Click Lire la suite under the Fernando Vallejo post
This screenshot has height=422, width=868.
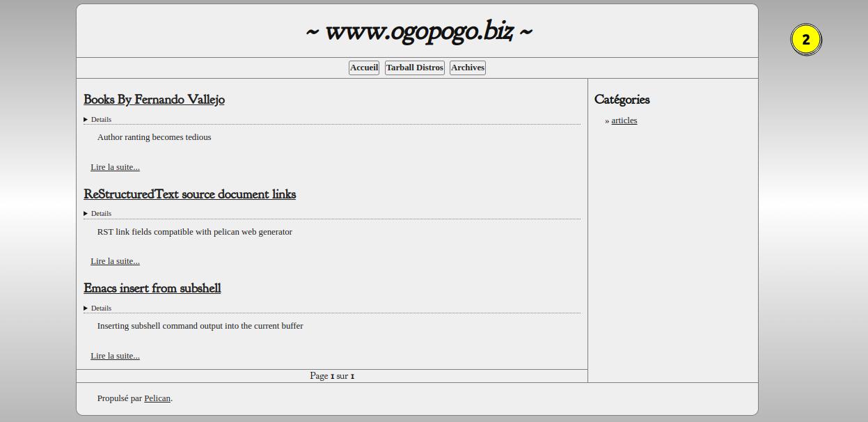coord(115,167)
